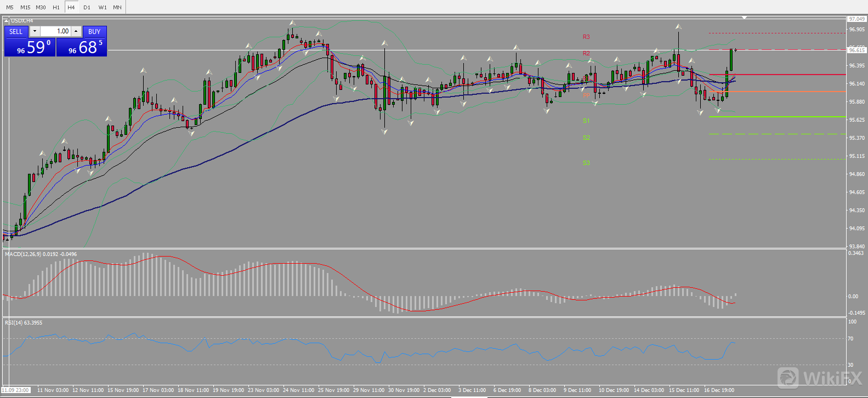The image size is (868, 398).
Task: Select the M15 timeframe button
Action: (x=25, y=7)
